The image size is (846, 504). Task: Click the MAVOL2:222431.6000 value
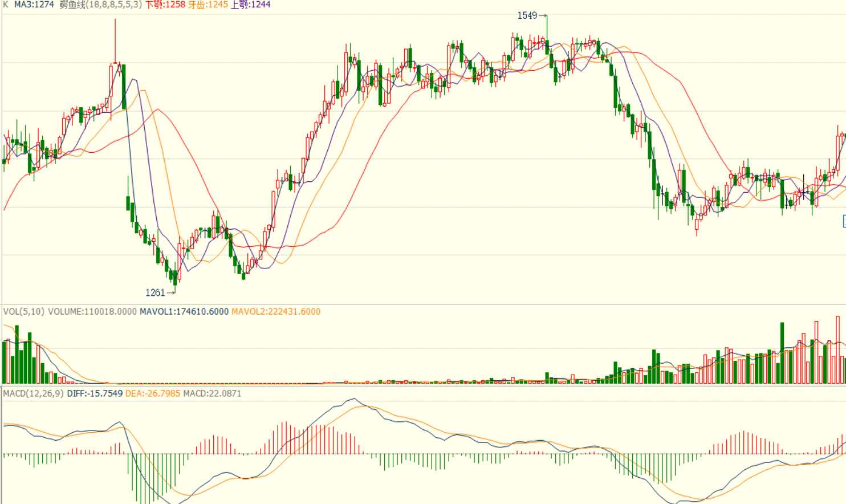tap(276, 311)
